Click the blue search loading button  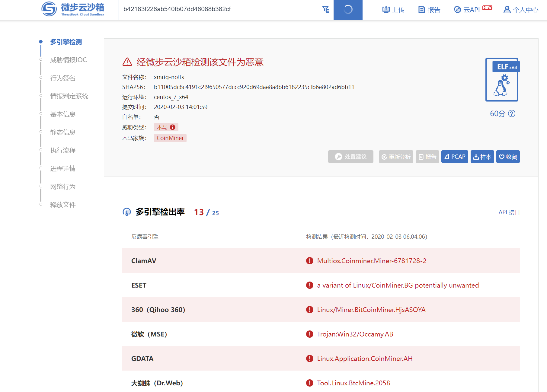coord(348,10)
